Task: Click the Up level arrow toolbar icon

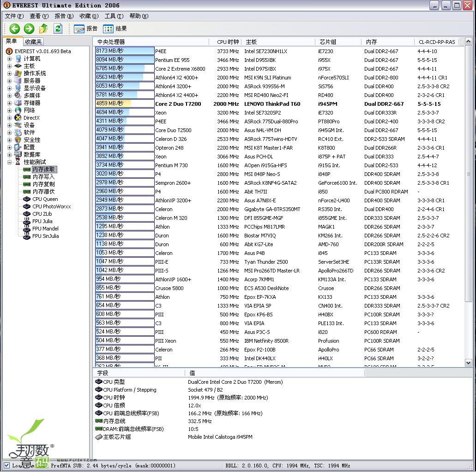Action: [x=43, y=29]
